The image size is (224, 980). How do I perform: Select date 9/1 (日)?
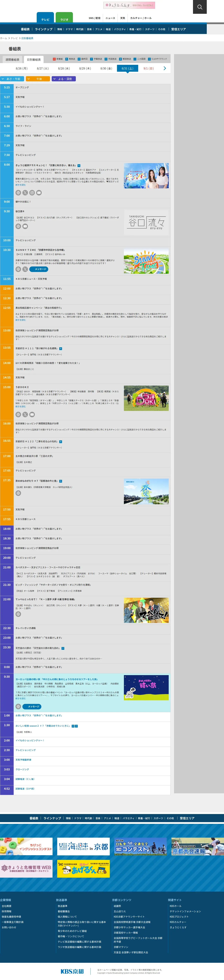149,68
